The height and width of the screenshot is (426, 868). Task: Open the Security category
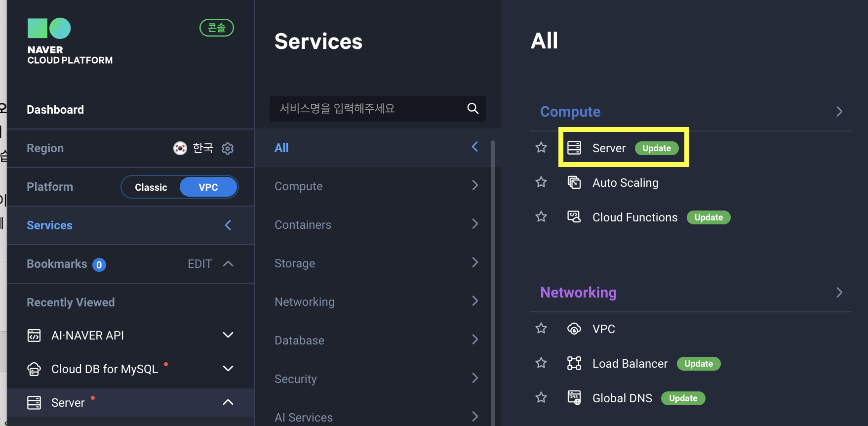[378, 379]
